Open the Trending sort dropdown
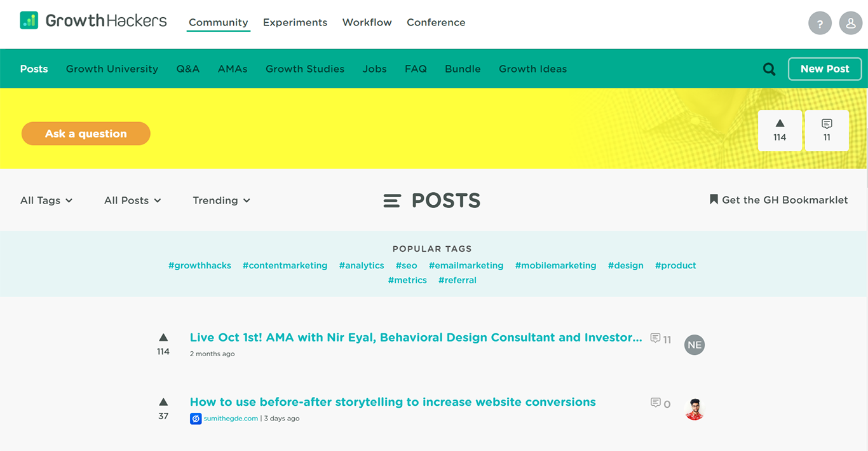868x451 pixels. [221, 200]
